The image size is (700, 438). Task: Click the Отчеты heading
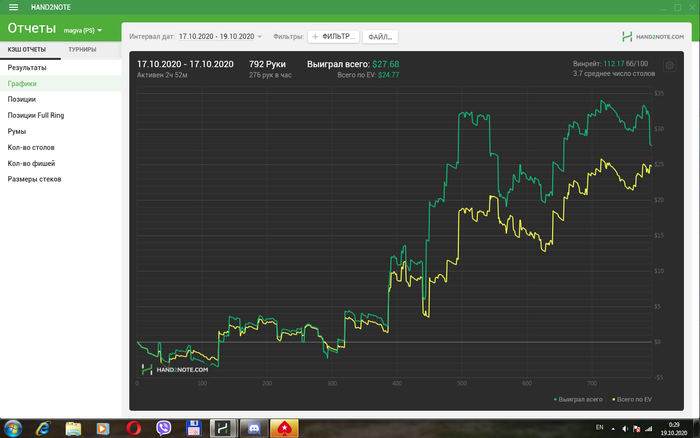coord(32,29)
